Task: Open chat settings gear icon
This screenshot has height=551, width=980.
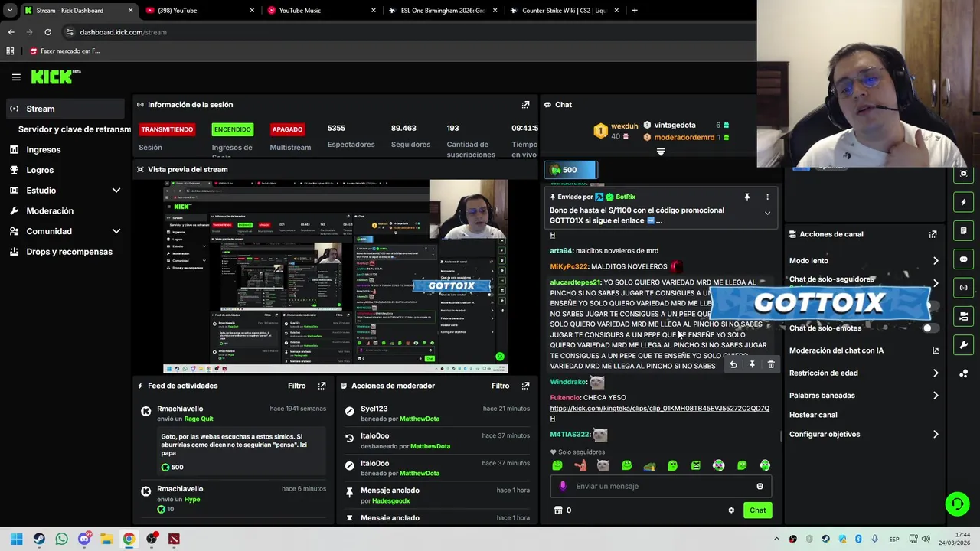Action: [731, 510]
